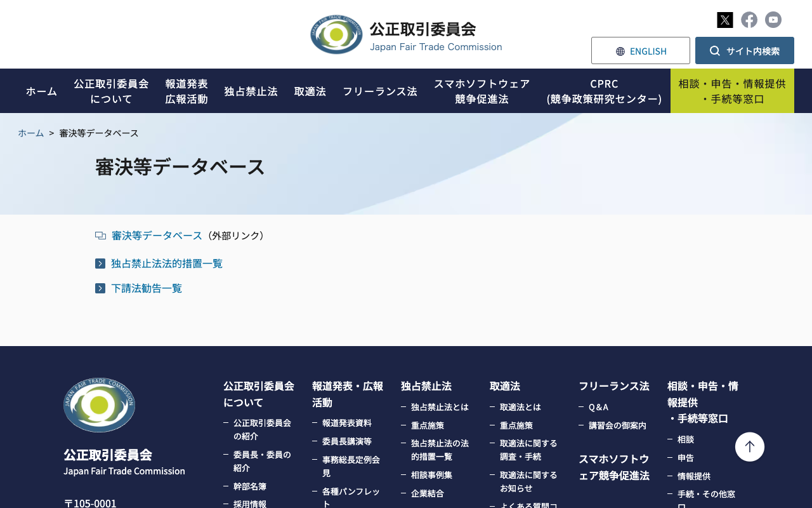Click the footer heading スマホソフトウェア競争促進法
Screen dimensions: 812x508
point(614,467)
